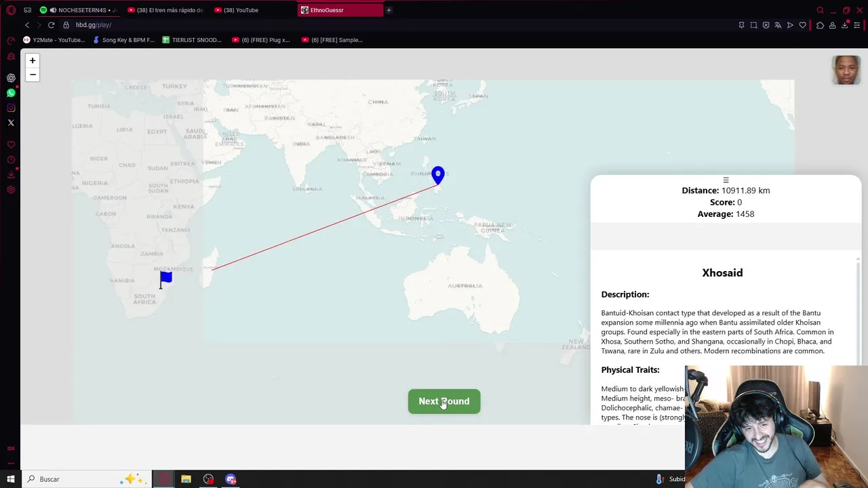
Task: Click the Physical Traits: heading
Action: coord(630,369)
